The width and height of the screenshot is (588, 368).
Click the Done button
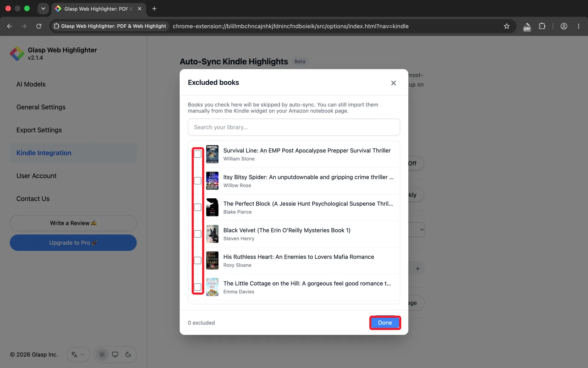pyautogui.click(x=385, y=323)
